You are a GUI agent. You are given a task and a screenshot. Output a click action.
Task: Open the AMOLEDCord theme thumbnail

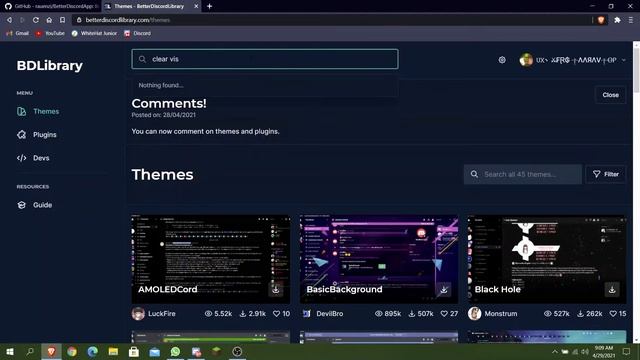pos(211,259)
